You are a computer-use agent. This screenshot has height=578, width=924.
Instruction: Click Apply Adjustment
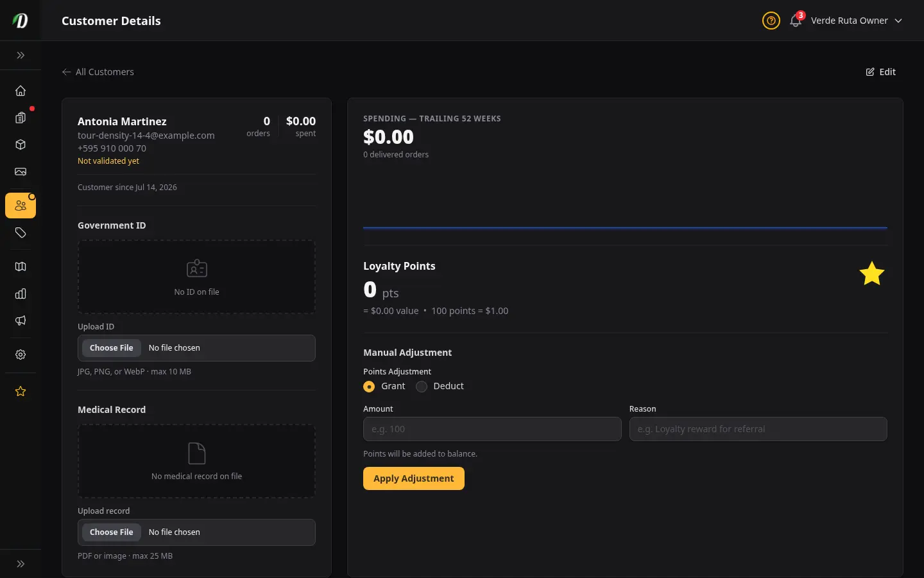[414, 478]
